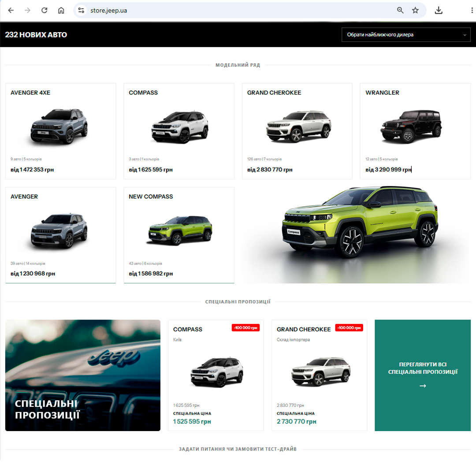Open the New Compass model card title
The width and height of the screenshot is (476, 476).
[151, 197]
